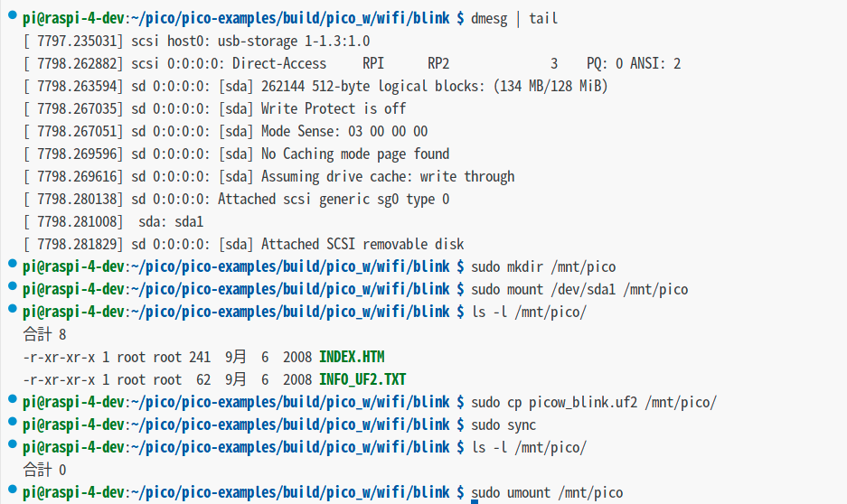The width and height of the screenshot is (847, 504).
Task: Click the 'sudo sync' command text
Action: pyautogui.click(x=503, y=425)
